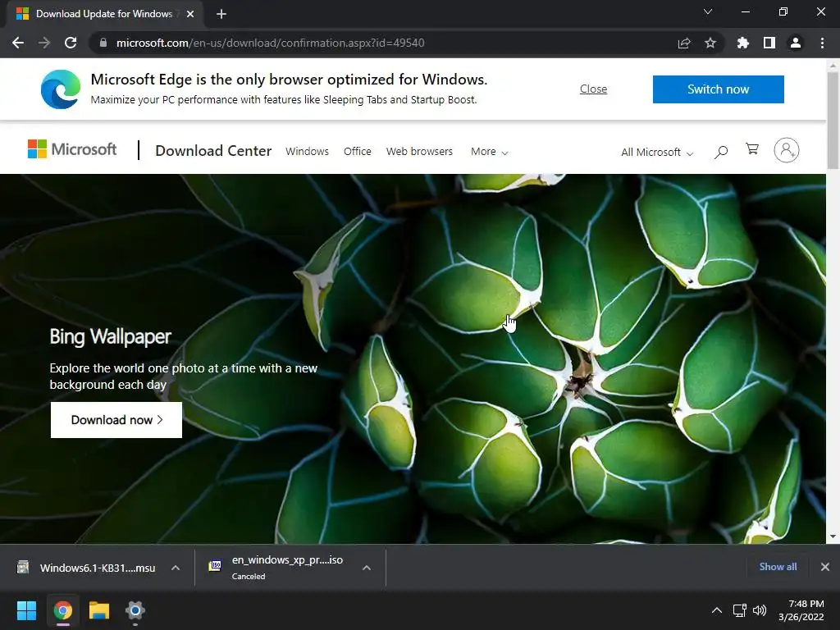View site information via lock icon
The height and width of the screenshot is (630, 840).
click(x=103, y=43)
